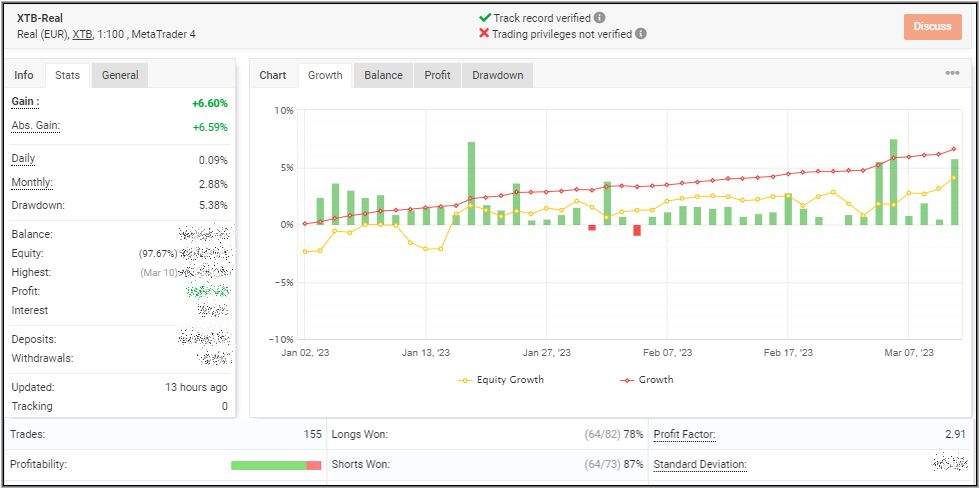The height and width of the screenshot is (489, 980).
Task: Switch to the Info tab
Action: point(24,75)
